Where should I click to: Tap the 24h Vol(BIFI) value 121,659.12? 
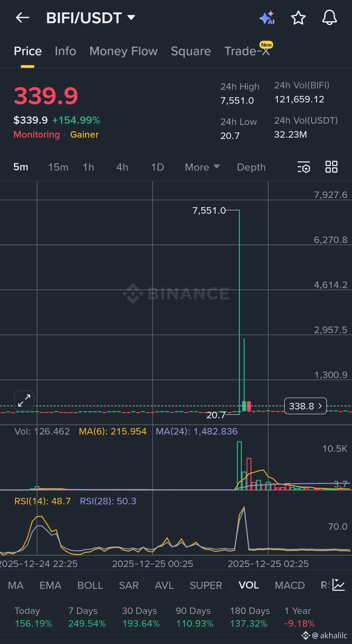click(299, 99)
